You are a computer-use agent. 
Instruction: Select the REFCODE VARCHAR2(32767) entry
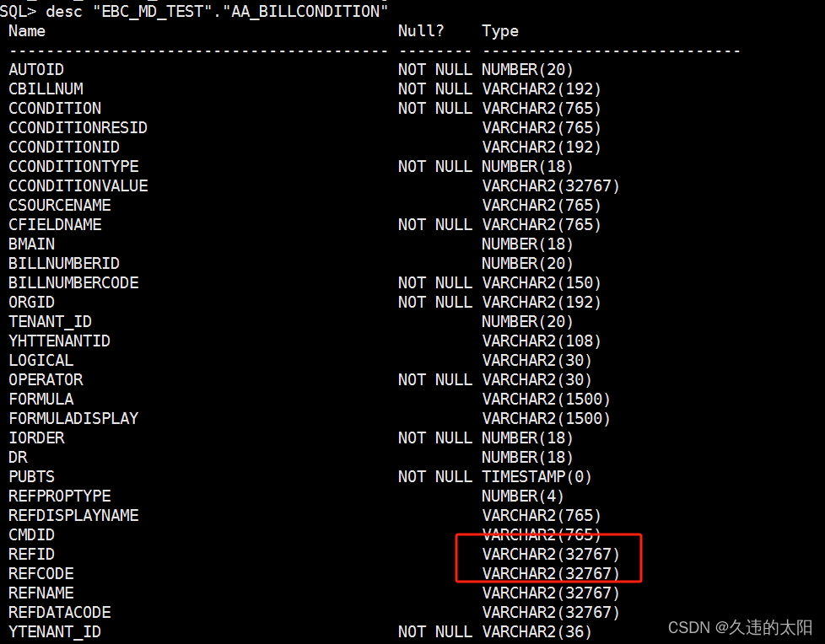tap(550, 573)
